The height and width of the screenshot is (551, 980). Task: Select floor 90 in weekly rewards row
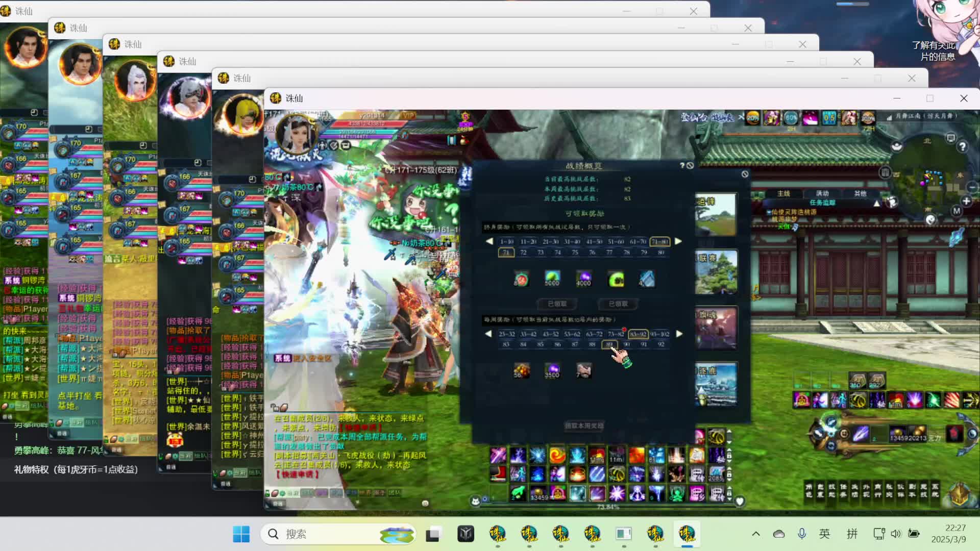pyautogui.click(x=626, y=344)
